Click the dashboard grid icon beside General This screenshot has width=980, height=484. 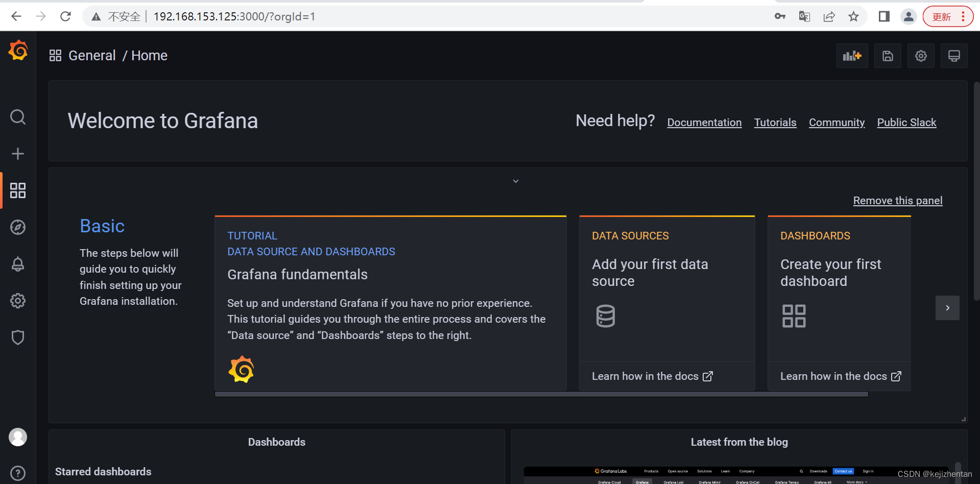coord(55,56)
